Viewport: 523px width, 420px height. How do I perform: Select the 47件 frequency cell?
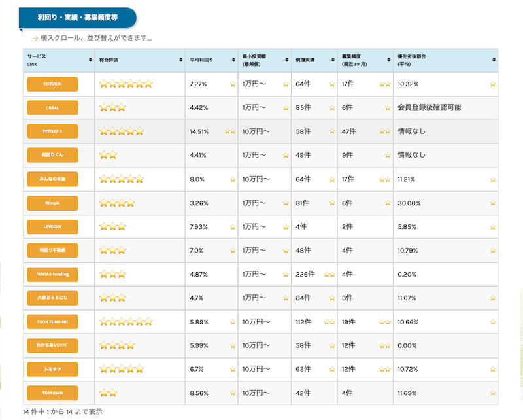pos(365,131)
